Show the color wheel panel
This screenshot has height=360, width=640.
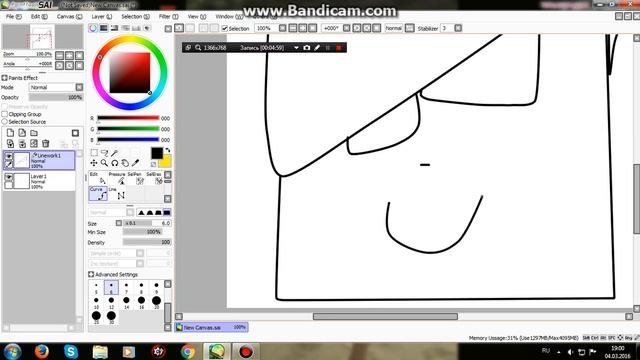coord(93,28)
